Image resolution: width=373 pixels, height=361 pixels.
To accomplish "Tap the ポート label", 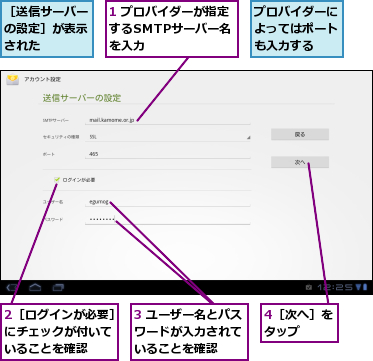I will [48, 154].
